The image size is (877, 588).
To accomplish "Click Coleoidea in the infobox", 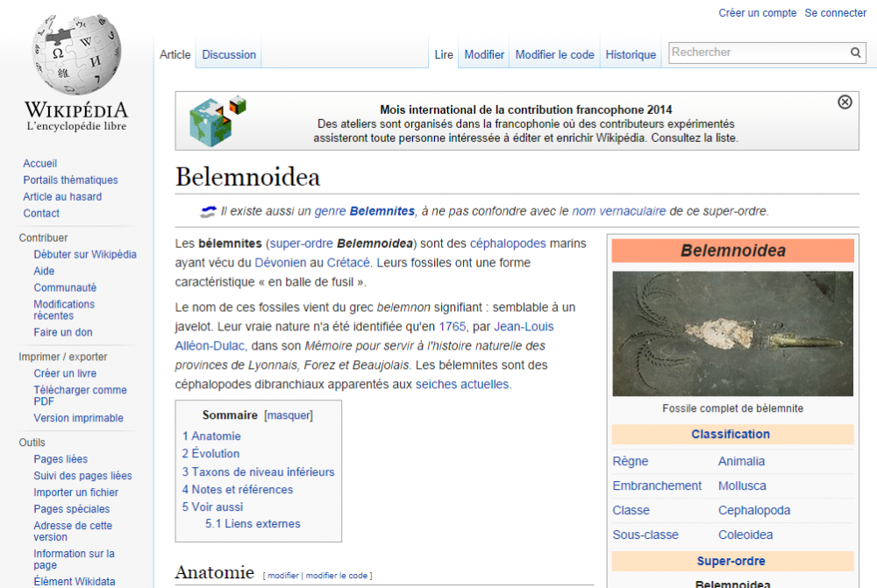I will [745, 535].
